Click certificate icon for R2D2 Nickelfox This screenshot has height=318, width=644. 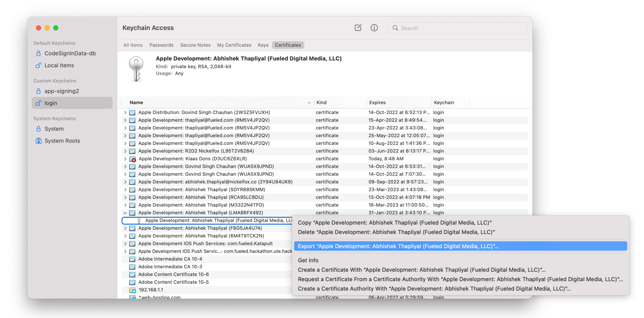click(x=132, y=151)
